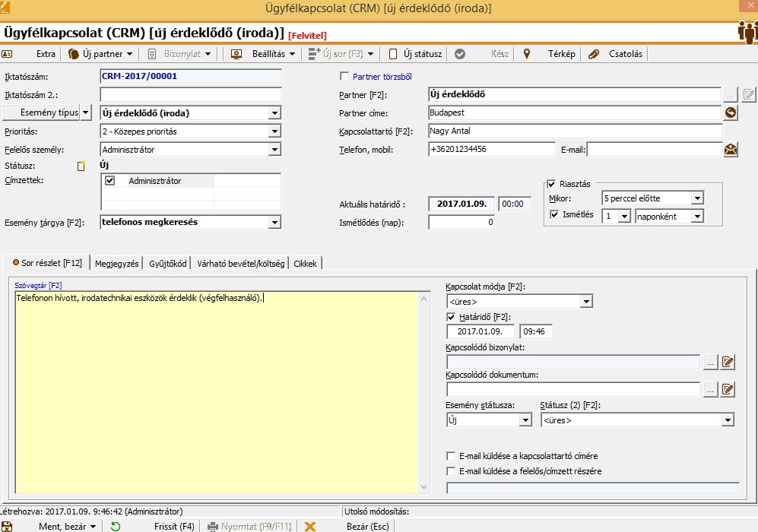The image size is (758, 532).
Task: Click the Térkép map pin icon
Action: tap(526, 54)
